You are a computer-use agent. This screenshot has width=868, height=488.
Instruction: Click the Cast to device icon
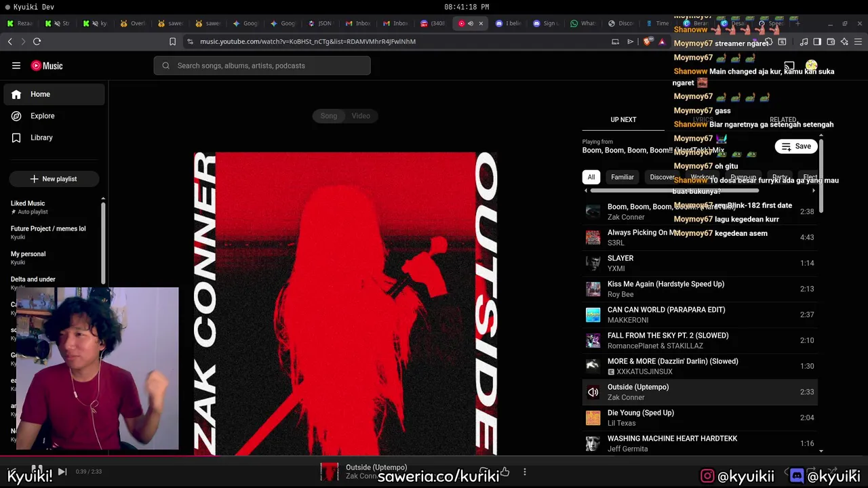pos(789,66)
